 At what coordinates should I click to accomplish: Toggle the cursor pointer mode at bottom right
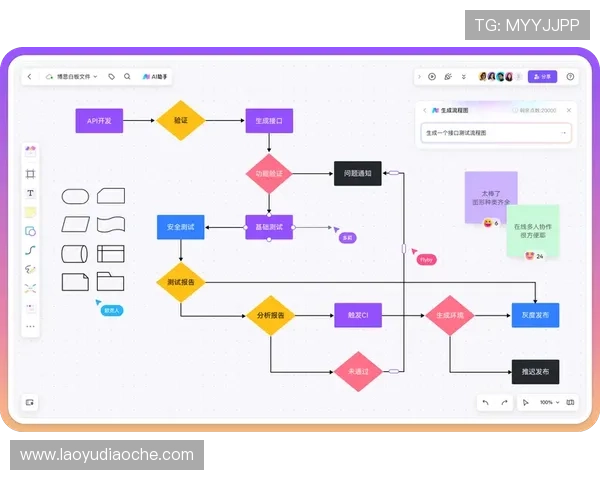pyautogui.click(x=527, y=402)
